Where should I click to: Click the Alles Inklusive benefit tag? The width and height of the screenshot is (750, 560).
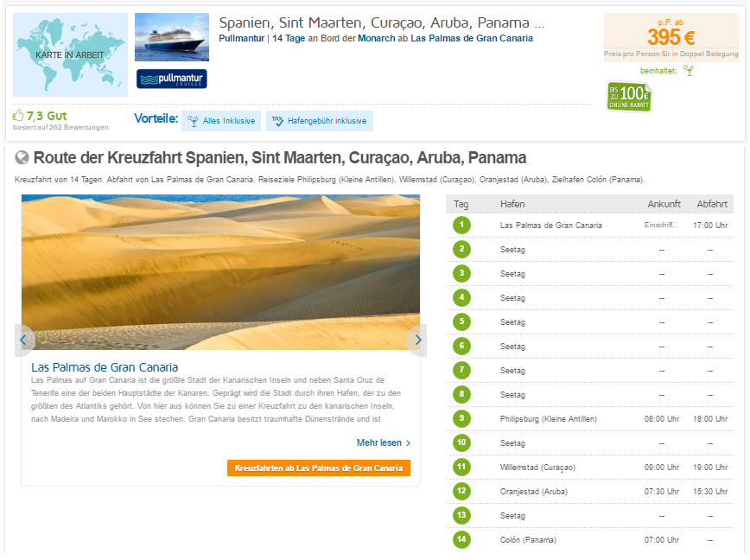click(x=221, y=121)
